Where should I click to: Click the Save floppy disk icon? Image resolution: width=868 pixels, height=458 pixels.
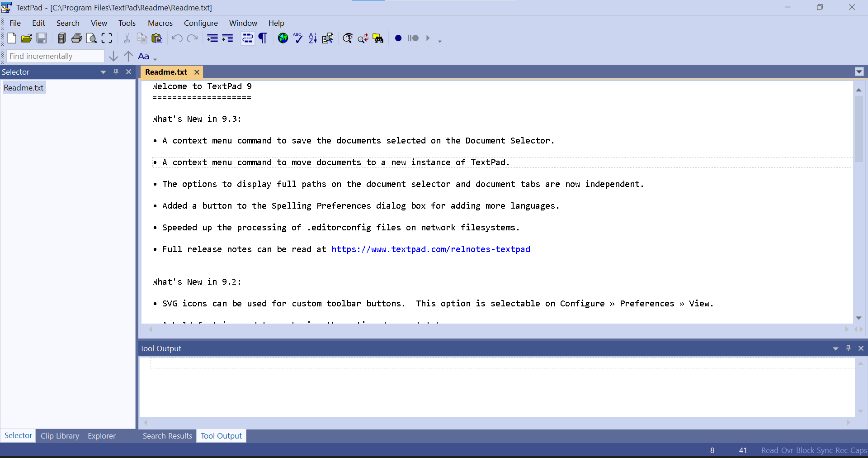pos(42,38)
